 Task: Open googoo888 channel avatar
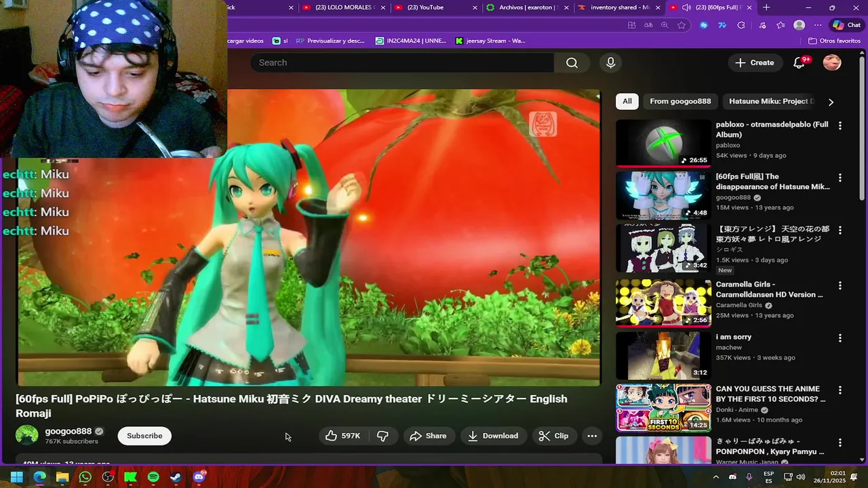pyautogui.click(x=27, y=436)
